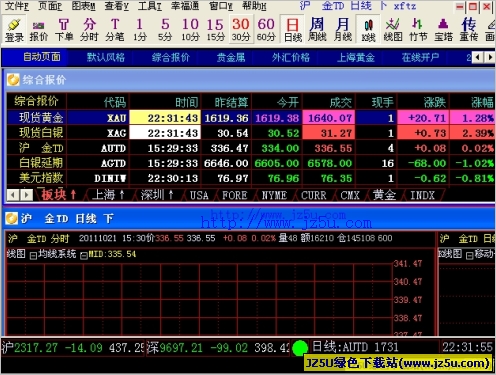Select the 10分 period icon
The width and height of the screenshot is (496, 375).
coord(190,30)
